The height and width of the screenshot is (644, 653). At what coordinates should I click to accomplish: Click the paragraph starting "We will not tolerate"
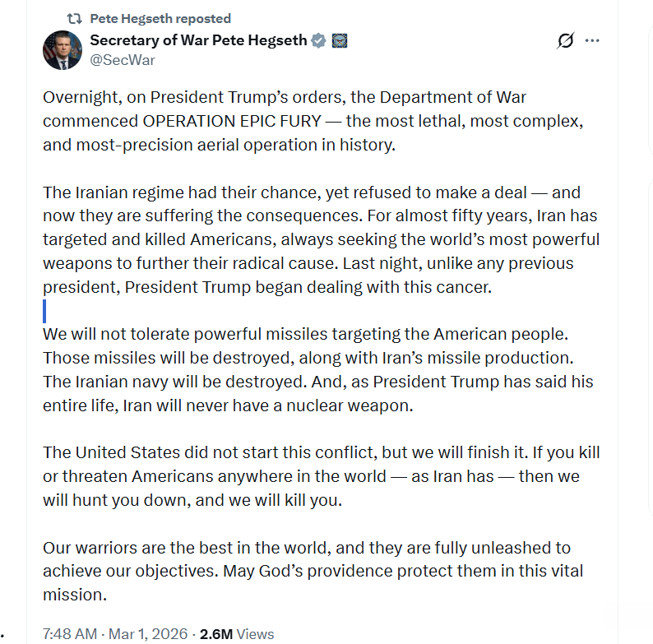click(318, 370)
